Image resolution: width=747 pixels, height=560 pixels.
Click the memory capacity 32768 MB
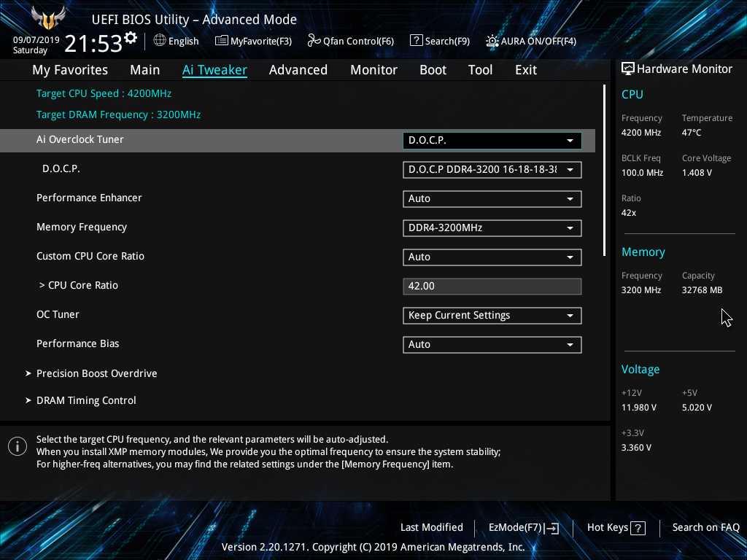702,290
